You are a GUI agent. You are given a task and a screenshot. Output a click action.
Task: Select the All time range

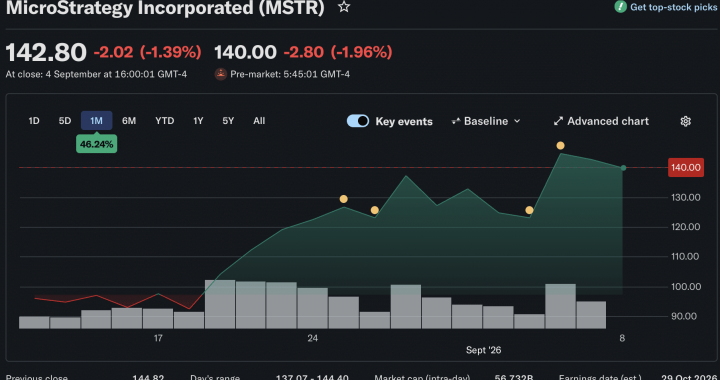259,121
